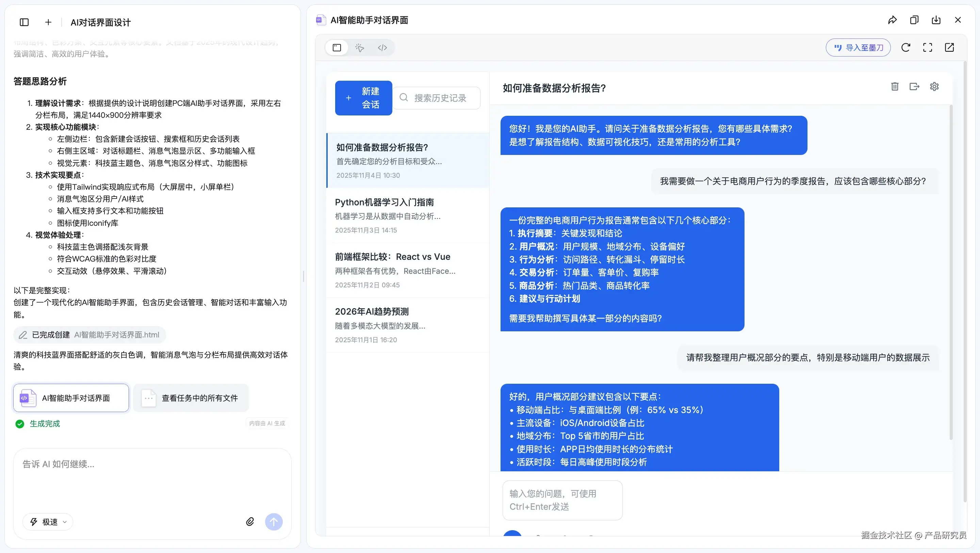
Task: Click the 新建会话 button
Action: (363, 98)
